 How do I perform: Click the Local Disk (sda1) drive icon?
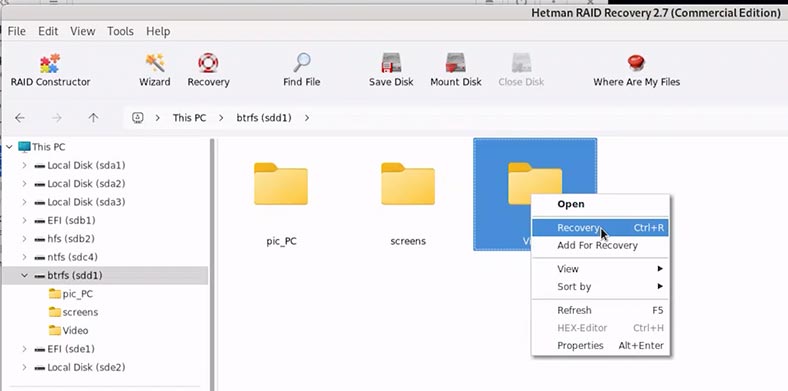pos(40,165)
